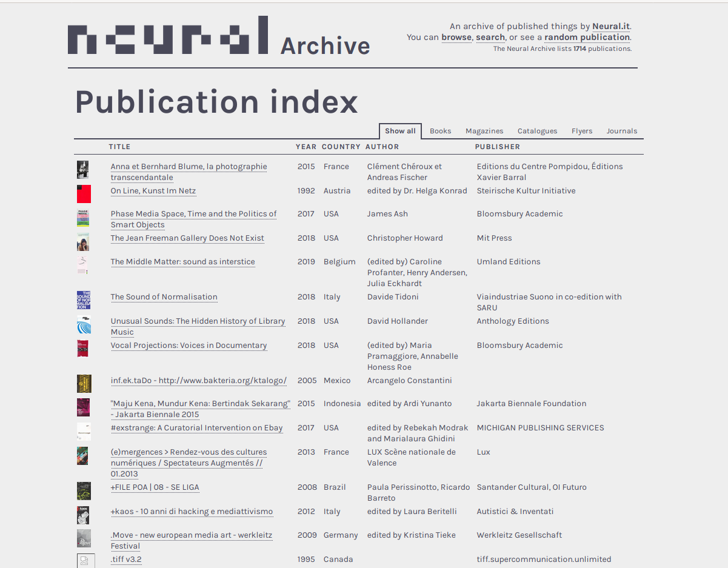Screen dimensions: 728x568
Task: Sort by the AUTHOR column header
Action: tap(382, 147)
